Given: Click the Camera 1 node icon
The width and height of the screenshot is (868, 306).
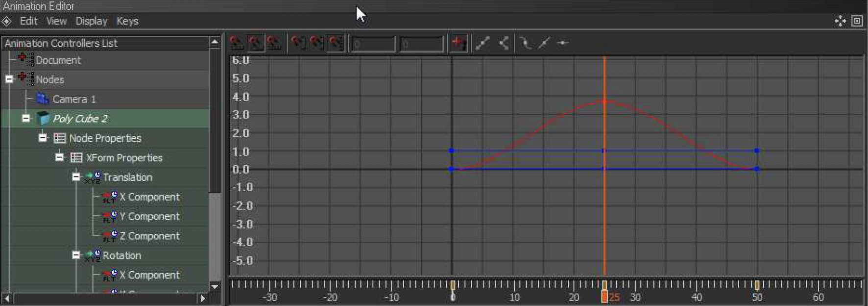Looking at the screenshot, I should [43, 99].
